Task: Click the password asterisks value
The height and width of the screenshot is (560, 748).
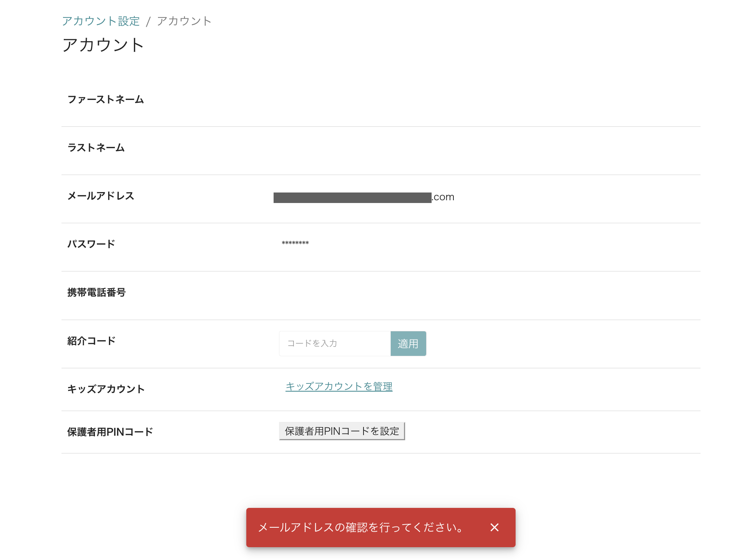Action: tap(295, 243)
